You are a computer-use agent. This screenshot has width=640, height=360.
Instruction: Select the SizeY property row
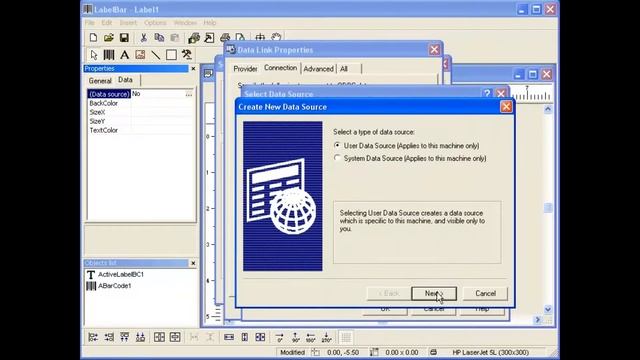tap(140, 121)
